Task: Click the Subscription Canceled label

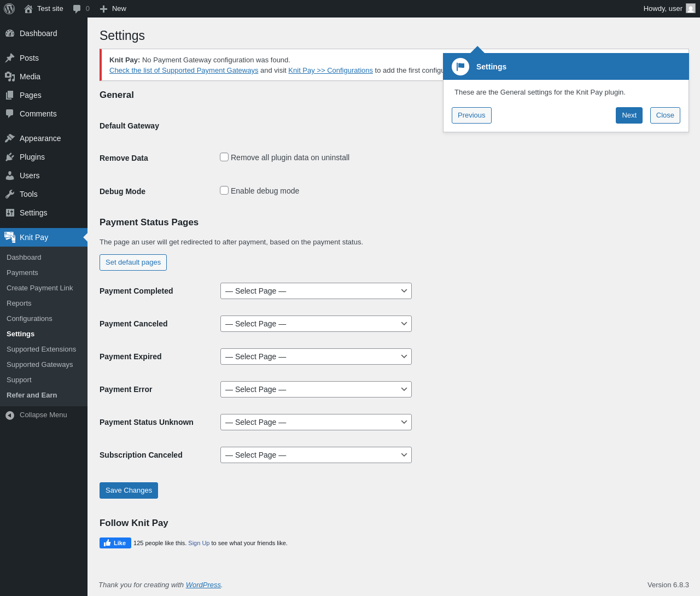Action: pyautogui.click(x=141, y=455)
